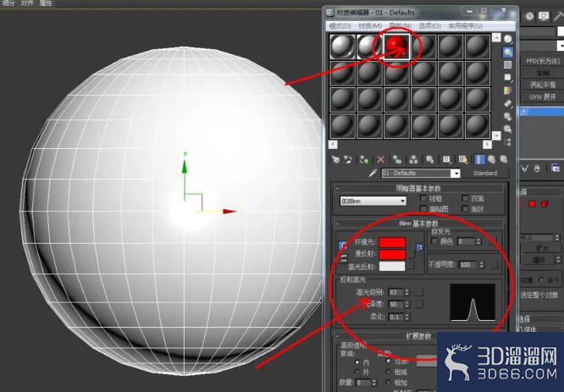The height and width of the screenshot is (392, 564).
Task: Select the 相加 type radio button
Action: tap(388, 383)
